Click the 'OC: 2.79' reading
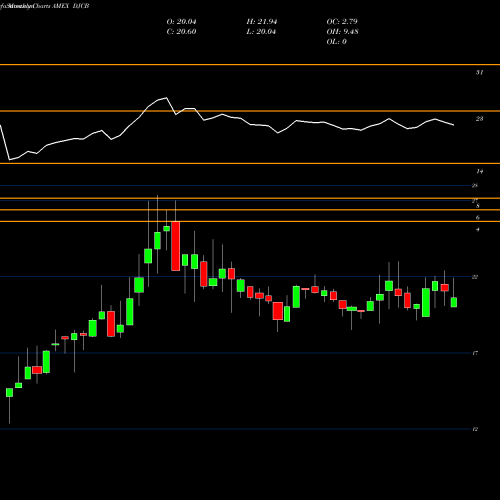This screenshot has width=500, height=500. [x=342, y=22]
